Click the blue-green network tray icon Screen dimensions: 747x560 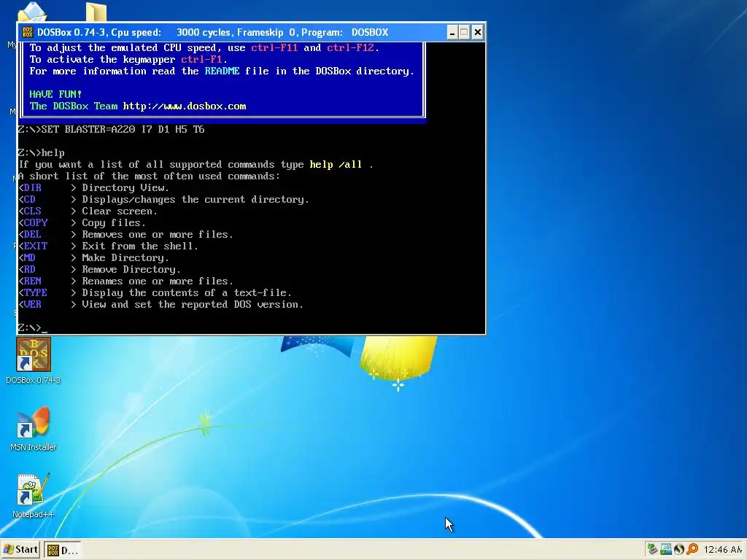(x=665, y=549)
